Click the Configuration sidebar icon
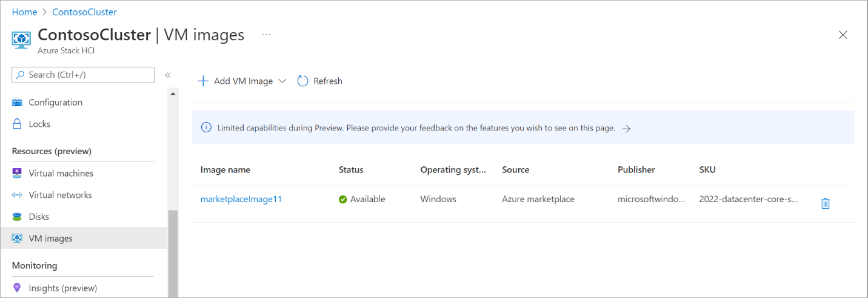The height and width of the screenshot is (298, 868). pyautogui.click(x=17, y=103)
